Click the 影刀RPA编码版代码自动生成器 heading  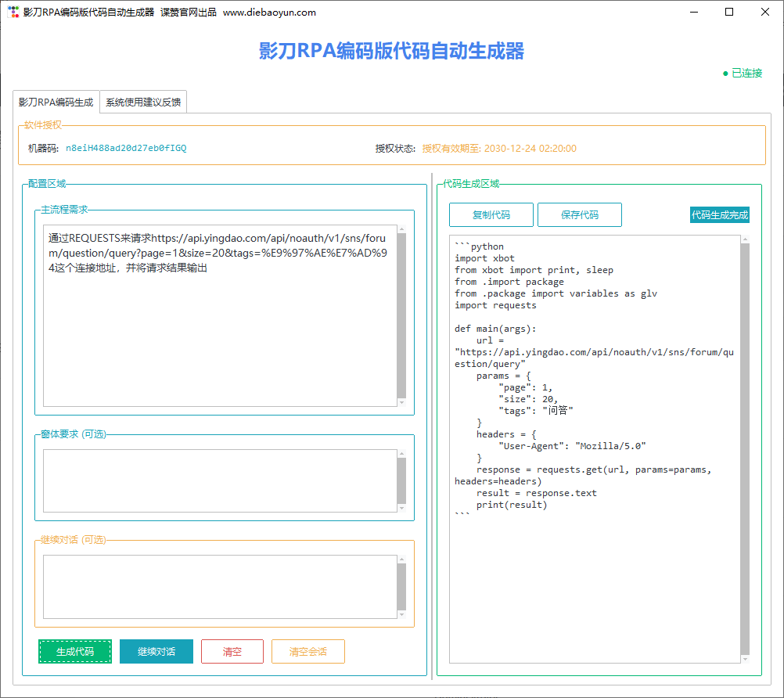pyautogui.click(x=391, y=51)
